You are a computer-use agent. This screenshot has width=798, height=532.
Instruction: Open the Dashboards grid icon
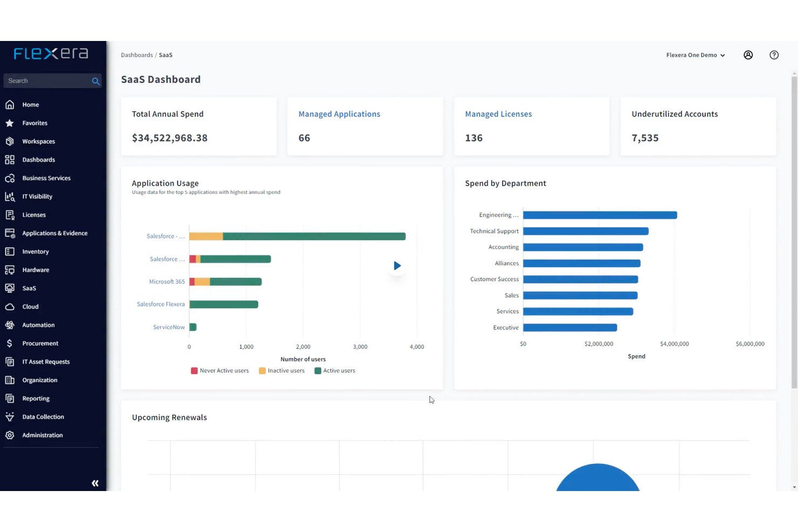[10, 160]
